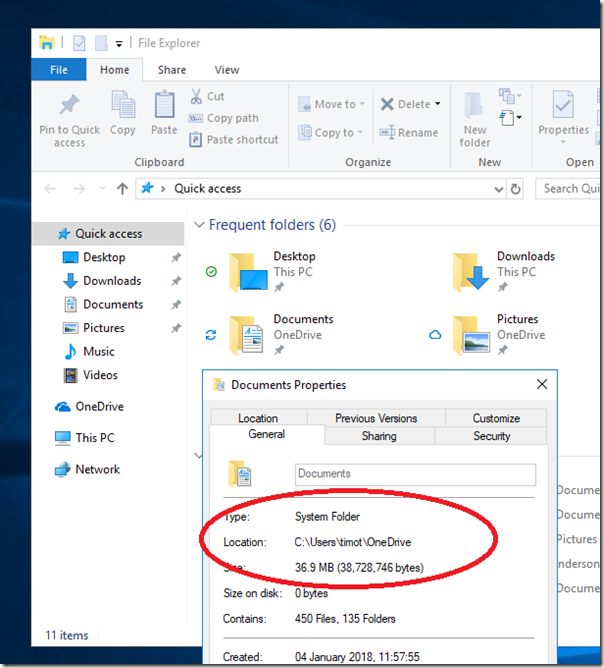This screenshot has height=668, width=604.
Task: Click the syncing arrows icon on Documents
Action: (211, 335)
